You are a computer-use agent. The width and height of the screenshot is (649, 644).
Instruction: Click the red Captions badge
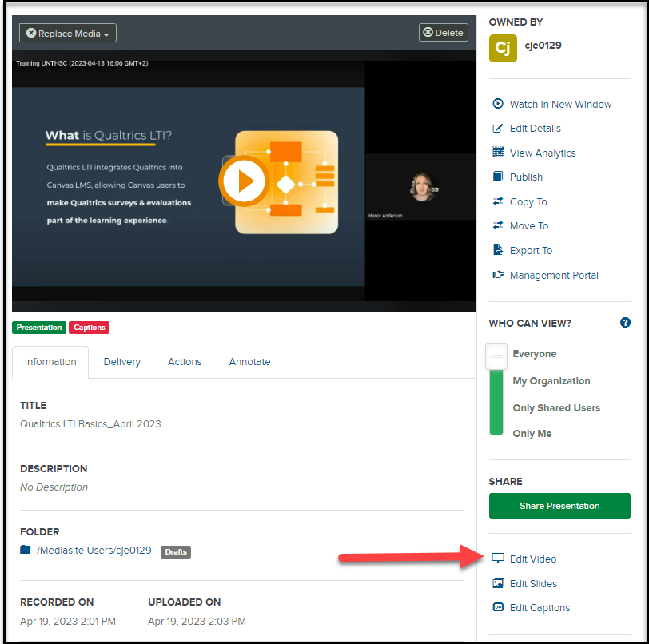coord(89,328)
